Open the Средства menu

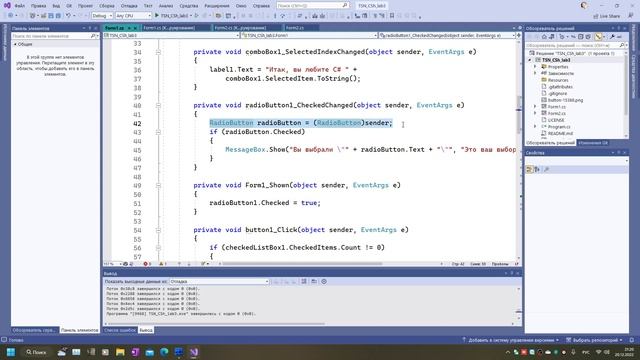click(189, 6)
